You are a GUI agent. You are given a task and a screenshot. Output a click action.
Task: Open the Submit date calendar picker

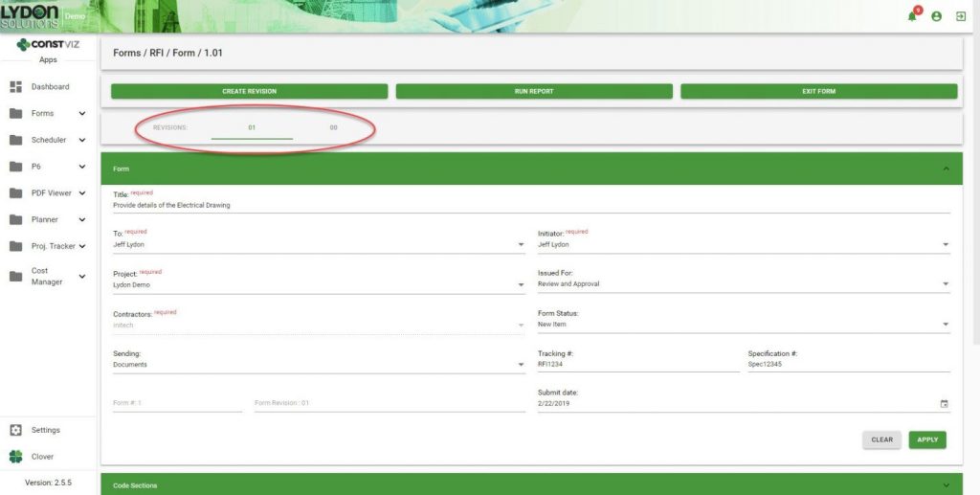coord(944,404)
